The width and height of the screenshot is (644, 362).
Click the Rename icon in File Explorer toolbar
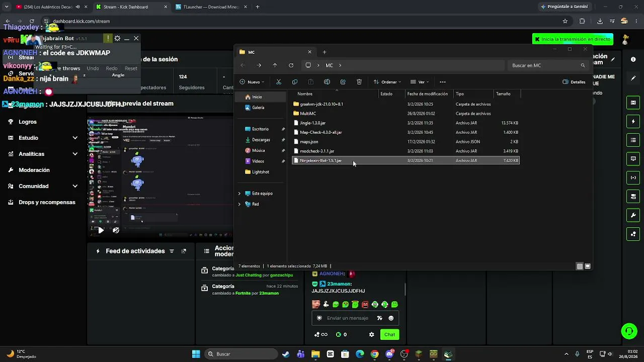click(327, 82)
